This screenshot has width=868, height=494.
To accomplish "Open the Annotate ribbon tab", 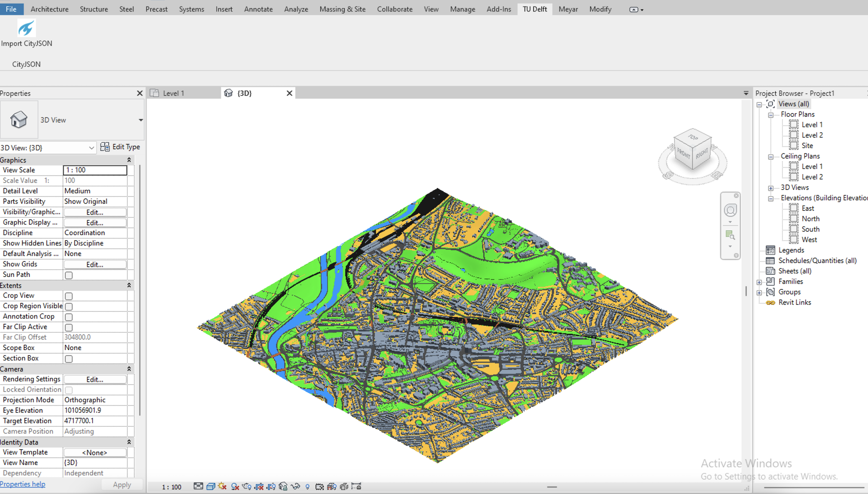I will tap(258, 9).
